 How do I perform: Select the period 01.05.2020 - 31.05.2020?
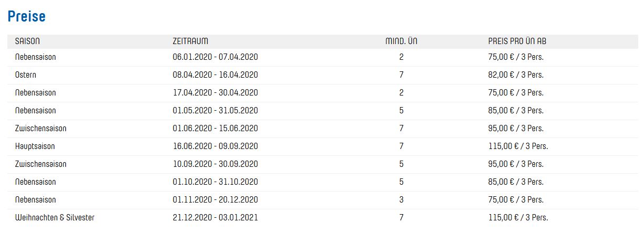tap(215, 111)
